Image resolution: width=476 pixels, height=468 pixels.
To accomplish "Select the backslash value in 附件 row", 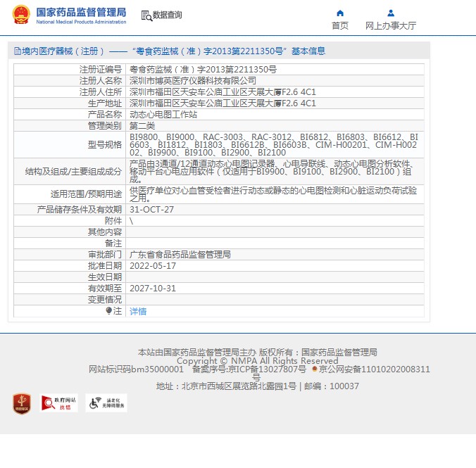I will point(131,221).
